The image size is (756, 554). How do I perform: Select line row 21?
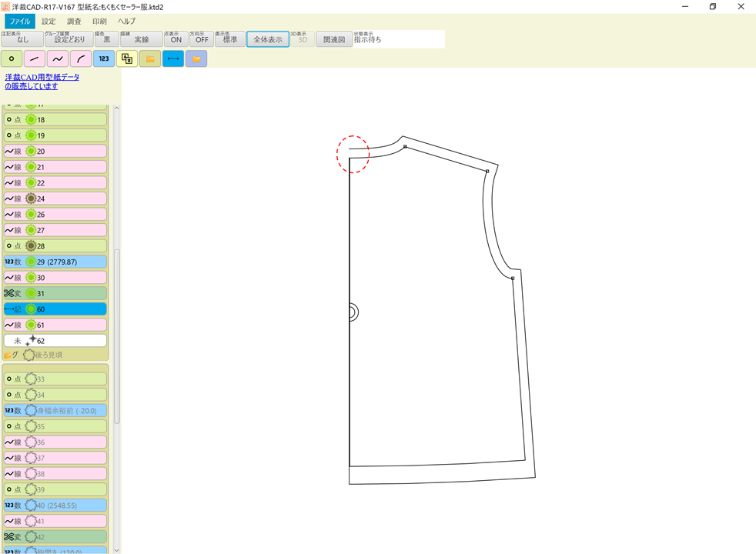coord(55,167)
